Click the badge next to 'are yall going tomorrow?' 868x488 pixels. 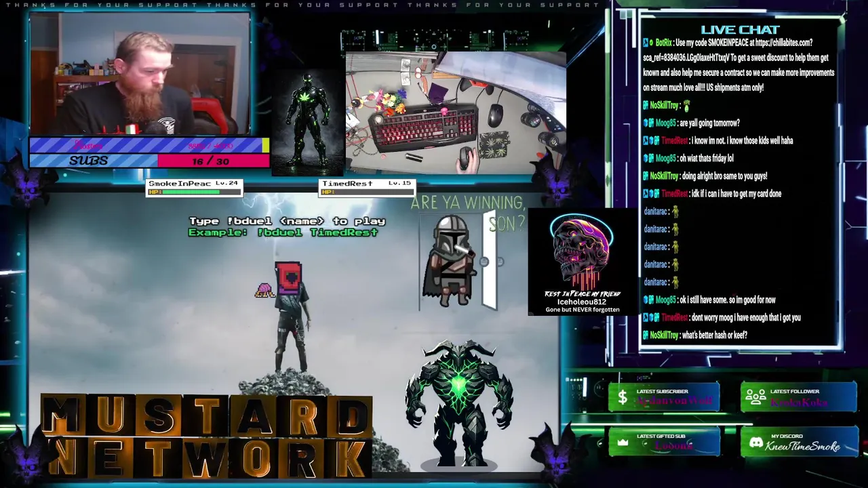[x=649, y=123]
